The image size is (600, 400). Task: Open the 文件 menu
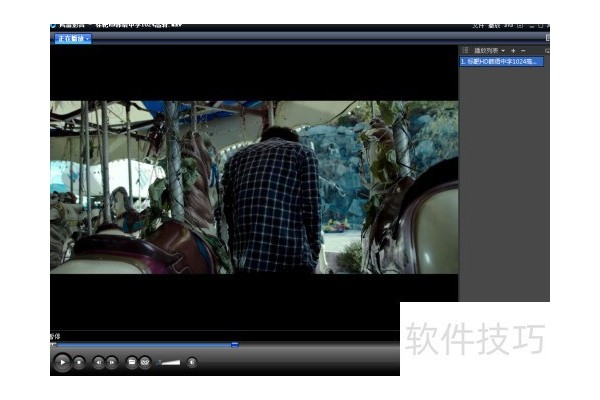tap(478, 26)
